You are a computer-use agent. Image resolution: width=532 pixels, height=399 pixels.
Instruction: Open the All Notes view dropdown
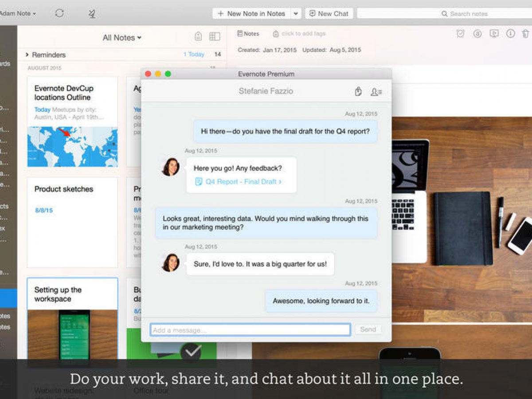point(122,38)
